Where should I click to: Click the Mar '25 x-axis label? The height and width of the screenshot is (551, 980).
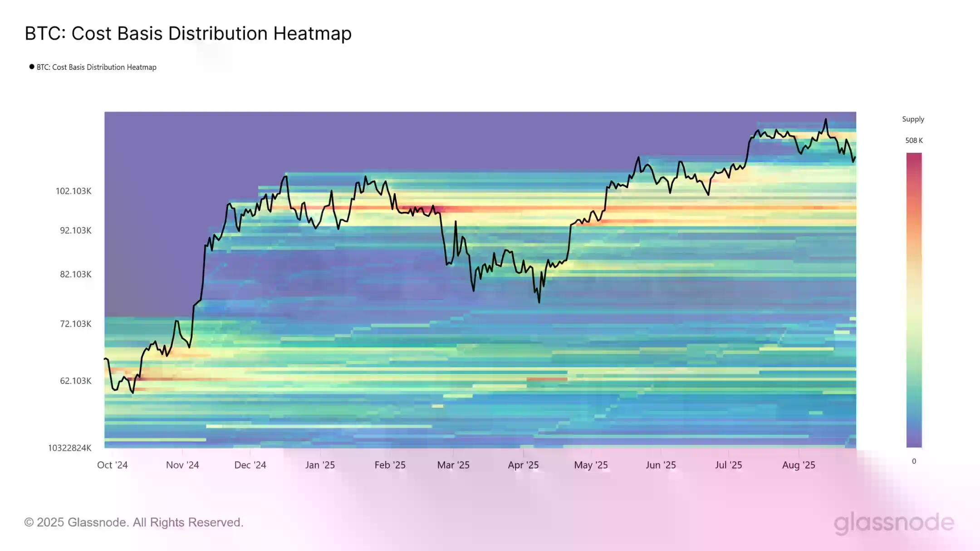pos(453,465)
